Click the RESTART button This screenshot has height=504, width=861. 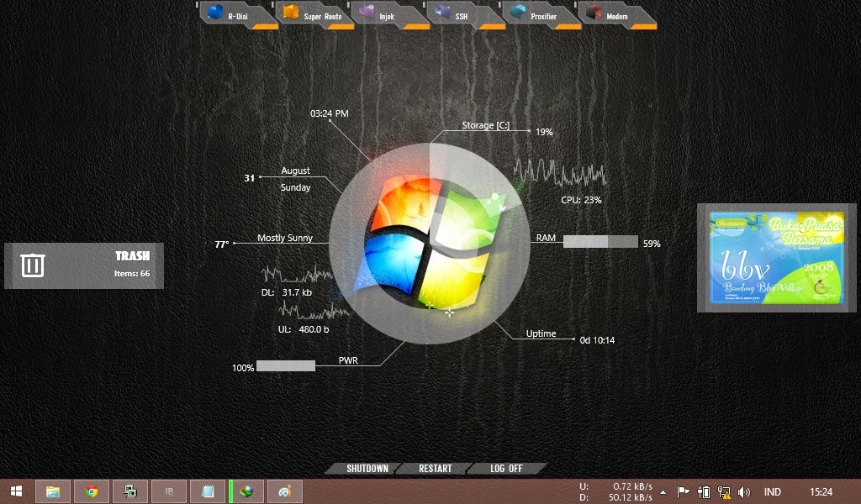[435, 469]
